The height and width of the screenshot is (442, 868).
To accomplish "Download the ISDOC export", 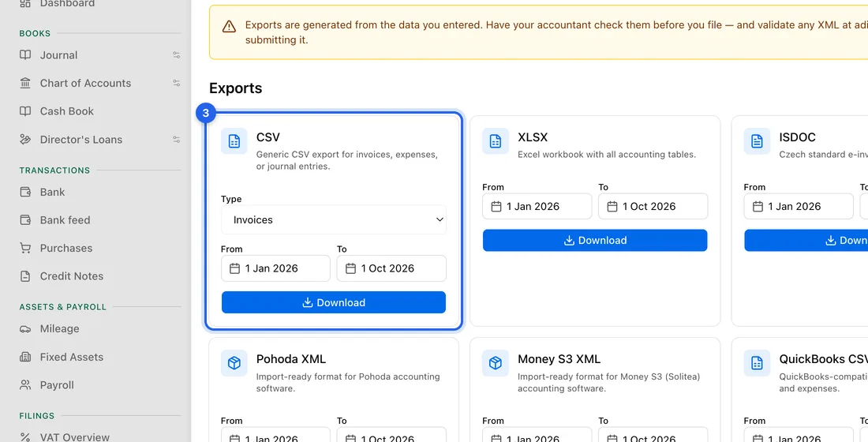I will [806, 241].
